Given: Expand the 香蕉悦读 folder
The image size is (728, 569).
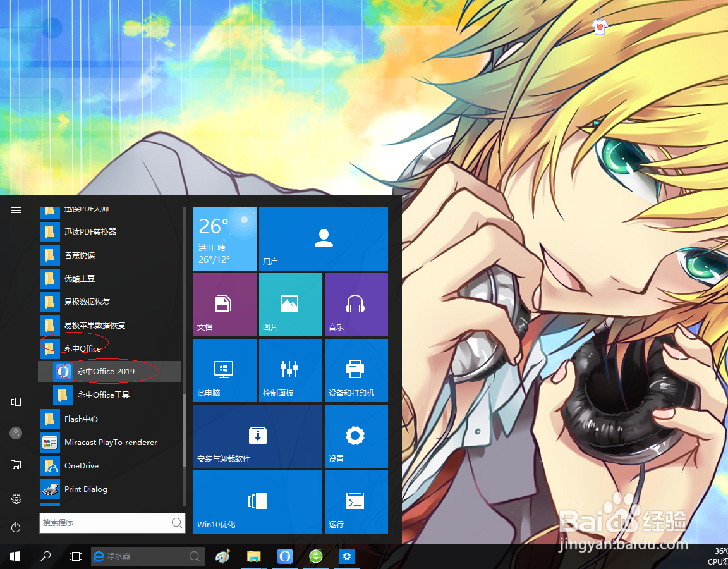Looking at the screenshot, I should pyautogui.click(x=109, y=255).
